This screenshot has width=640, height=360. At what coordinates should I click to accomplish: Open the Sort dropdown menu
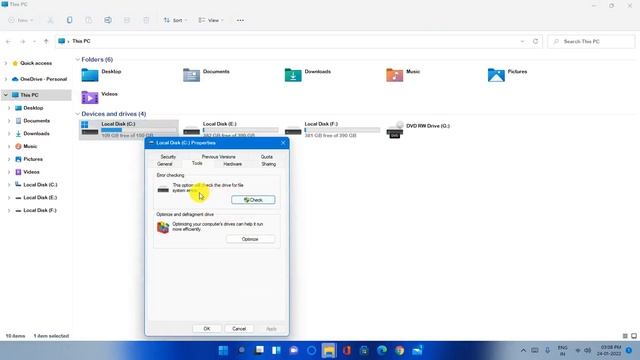[176, 20]
